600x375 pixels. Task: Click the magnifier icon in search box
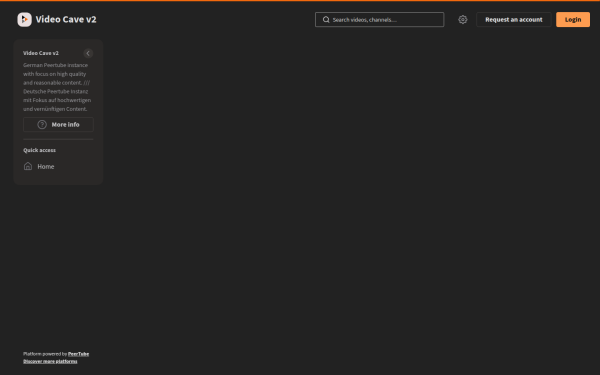[x=326, y=20]
